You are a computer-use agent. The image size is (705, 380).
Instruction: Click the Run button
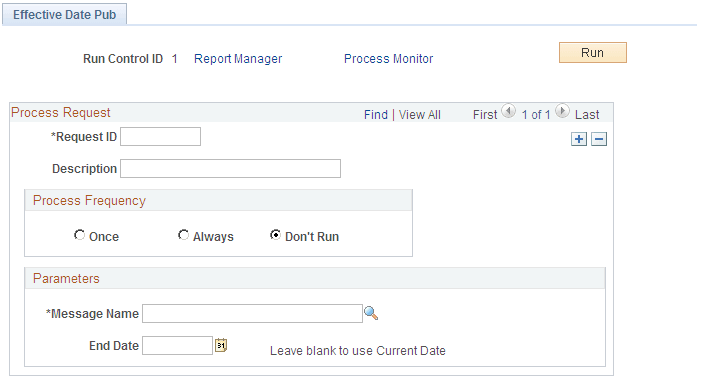593,53
